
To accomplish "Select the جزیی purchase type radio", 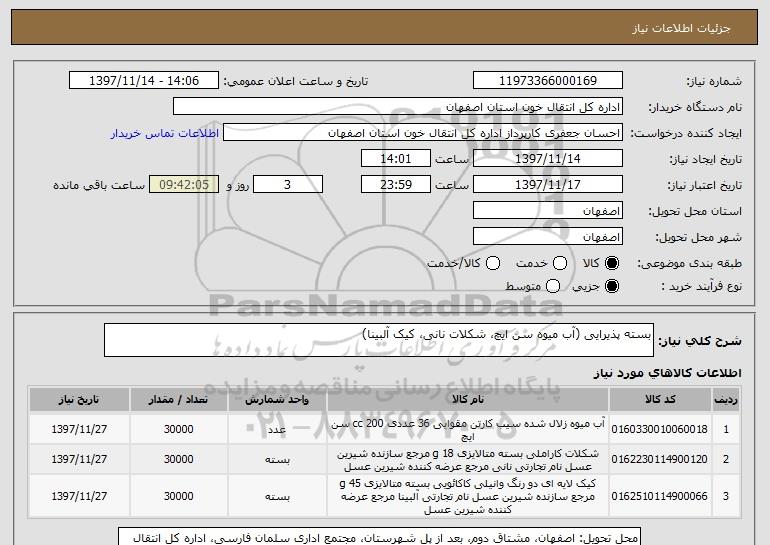I will point(612,286).
